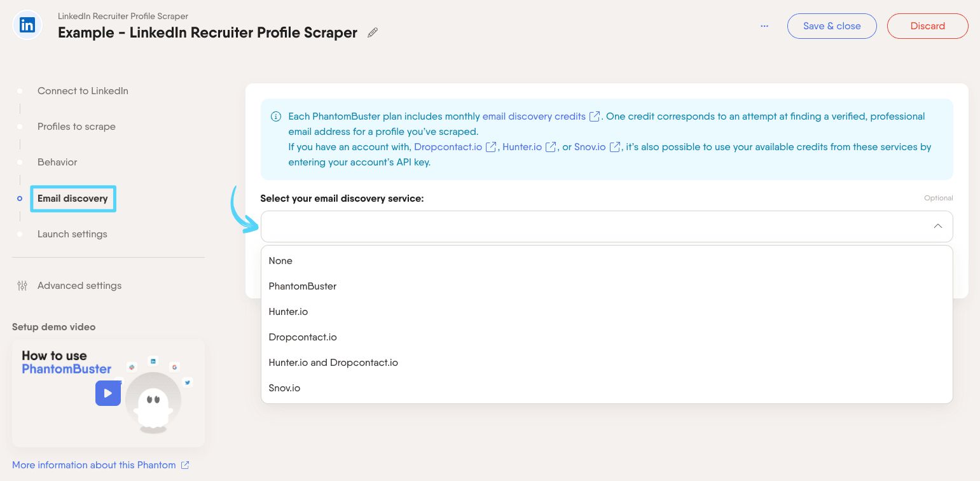
Task: Open the Email discovery step
Action: [x=72, y=199]
